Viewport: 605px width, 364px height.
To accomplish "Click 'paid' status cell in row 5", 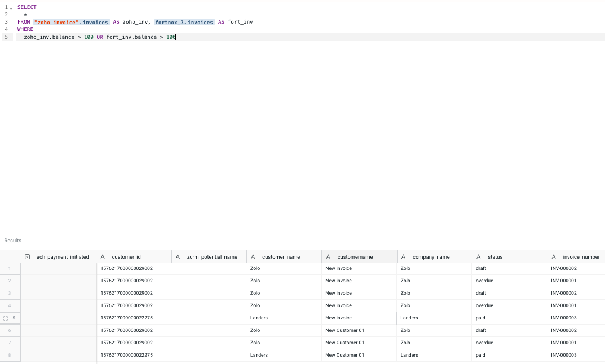I will (509, 318).
